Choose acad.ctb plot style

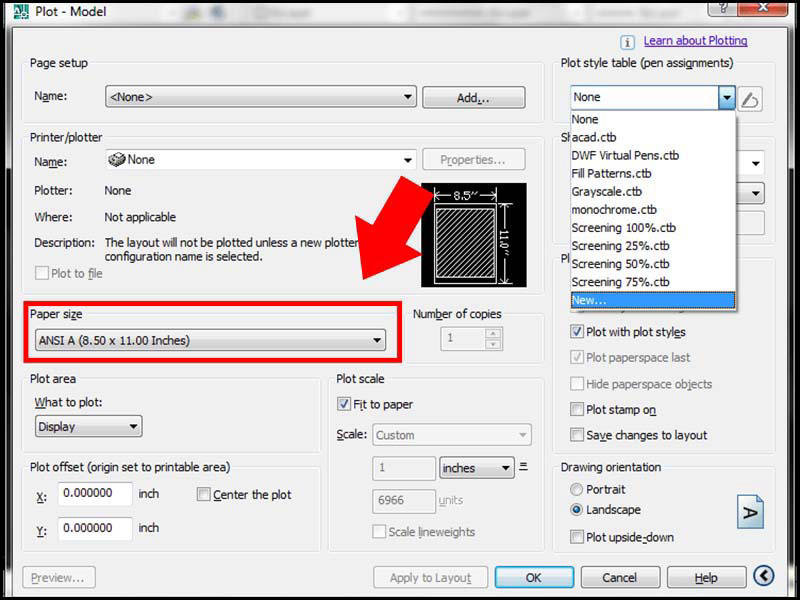click(653, 137)
